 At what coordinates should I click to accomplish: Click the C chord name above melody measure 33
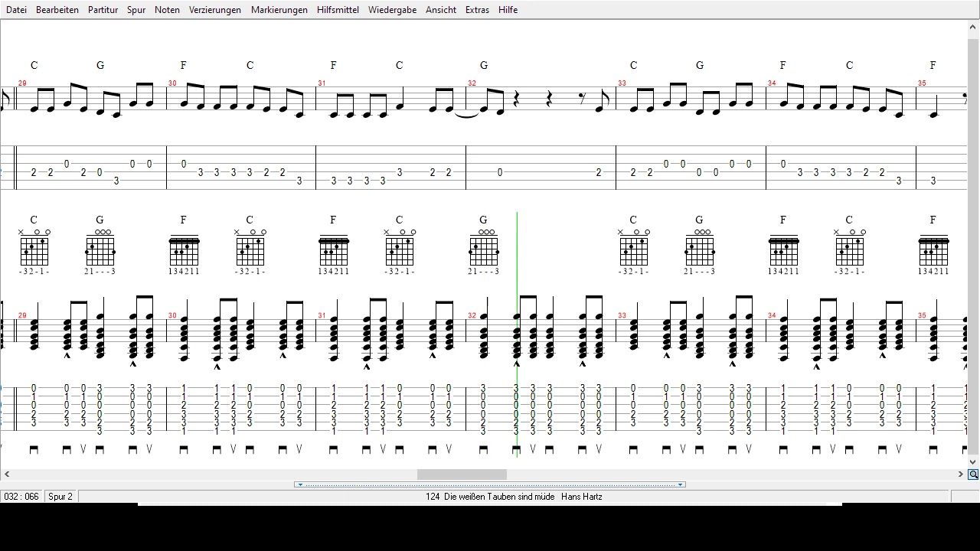coord(634,66)
